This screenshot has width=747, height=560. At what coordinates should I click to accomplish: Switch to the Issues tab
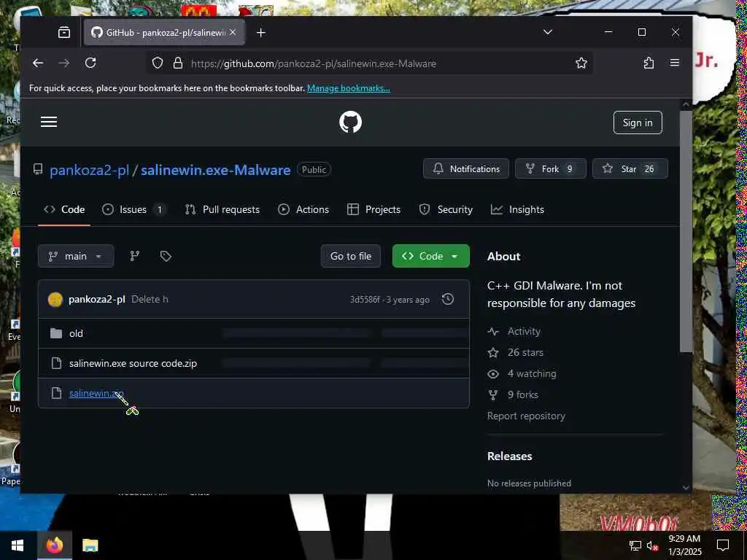[134, 209]
